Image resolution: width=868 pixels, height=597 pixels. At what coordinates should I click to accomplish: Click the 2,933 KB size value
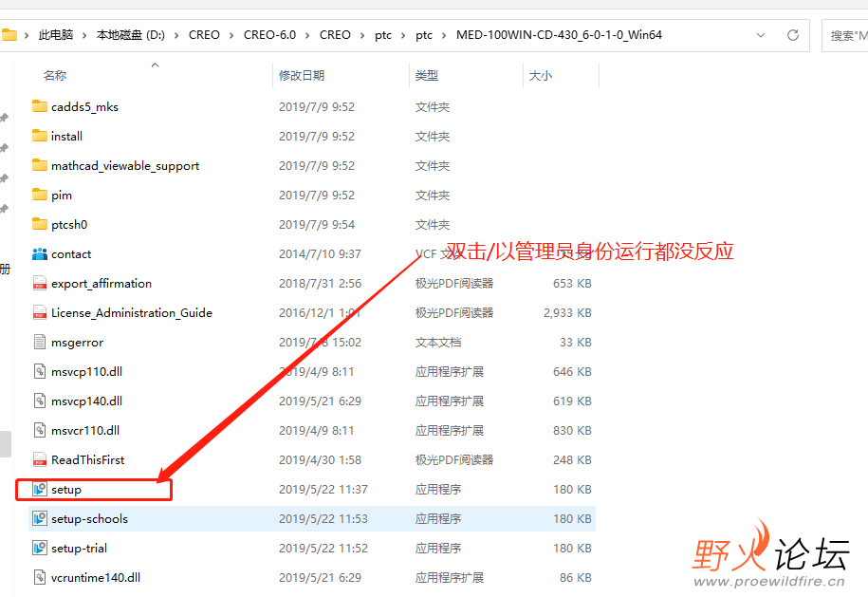tap(567, 312)
